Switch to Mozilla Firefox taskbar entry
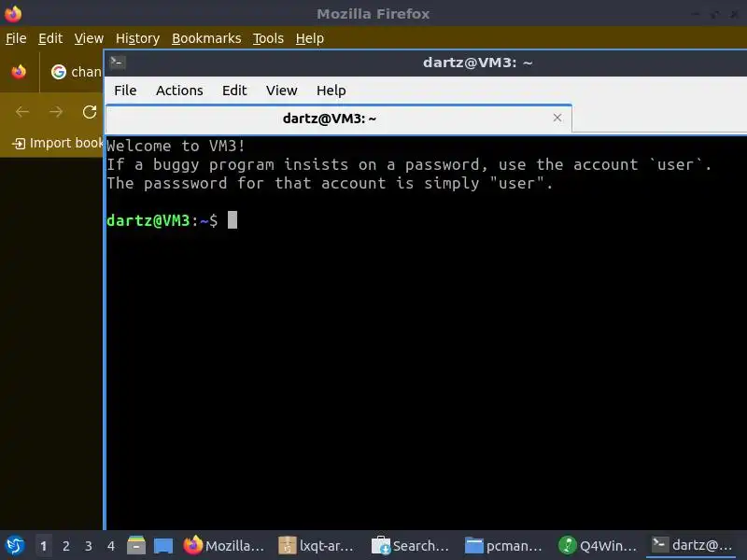Viewport: 747px width, 560px height. (223, 546)
